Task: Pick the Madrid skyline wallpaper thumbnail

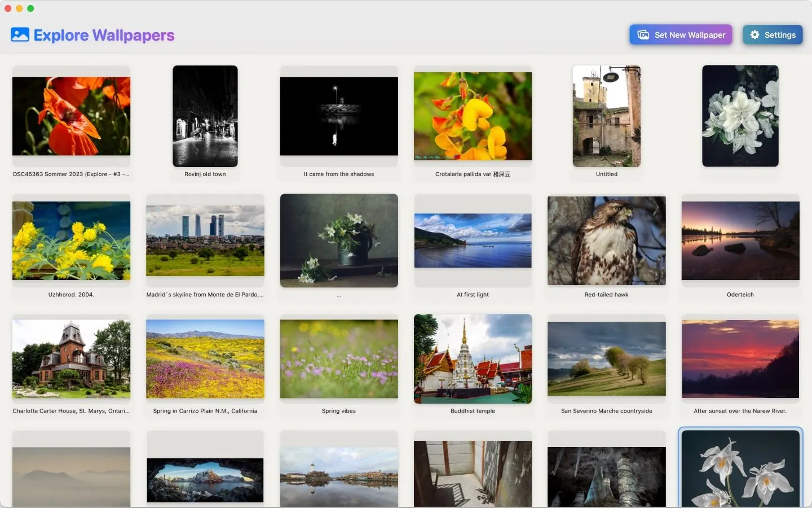Action: [205, 240]
